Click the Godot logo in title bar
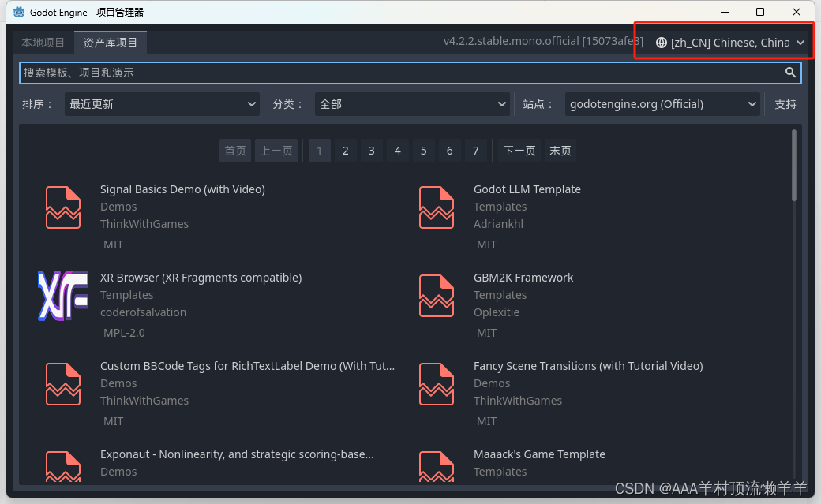This screenshot has height=504, width=821. pos(19,12)
